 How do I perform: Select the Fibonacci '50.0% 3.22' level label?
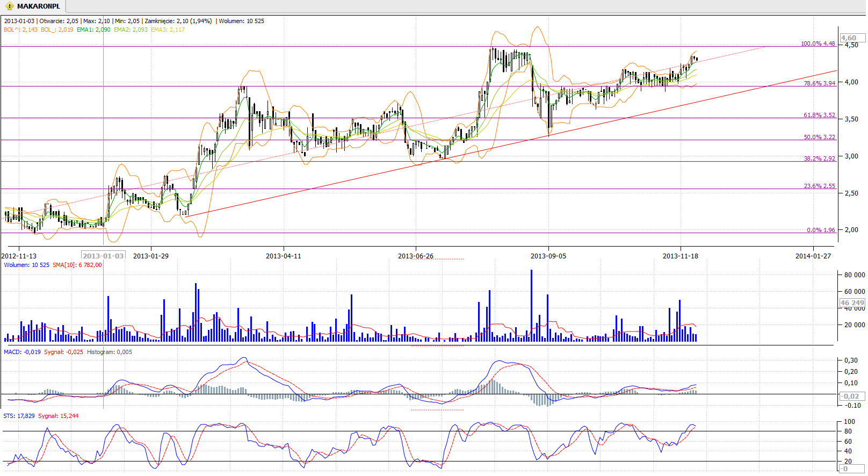(x=820, y=138)
